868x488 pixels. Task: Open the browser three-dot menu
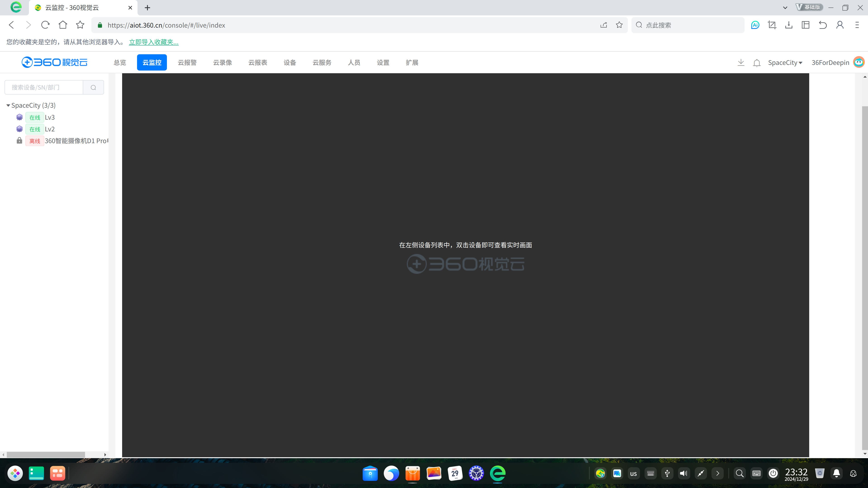click(857, 25)
